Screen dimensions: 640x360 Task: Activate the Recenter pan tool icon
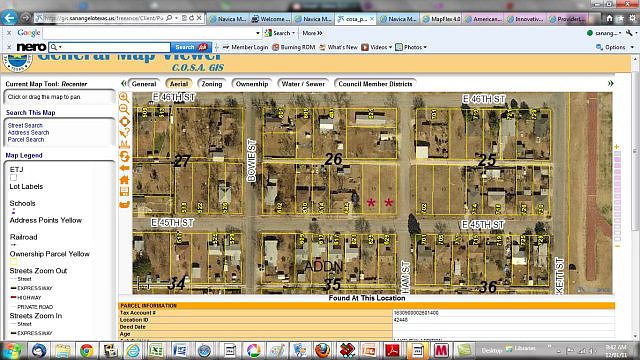[124, 121]
